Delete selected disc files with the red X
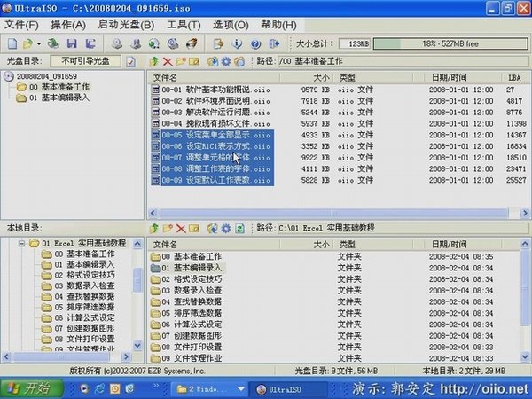Screen dimensions: 532x399 168,61
